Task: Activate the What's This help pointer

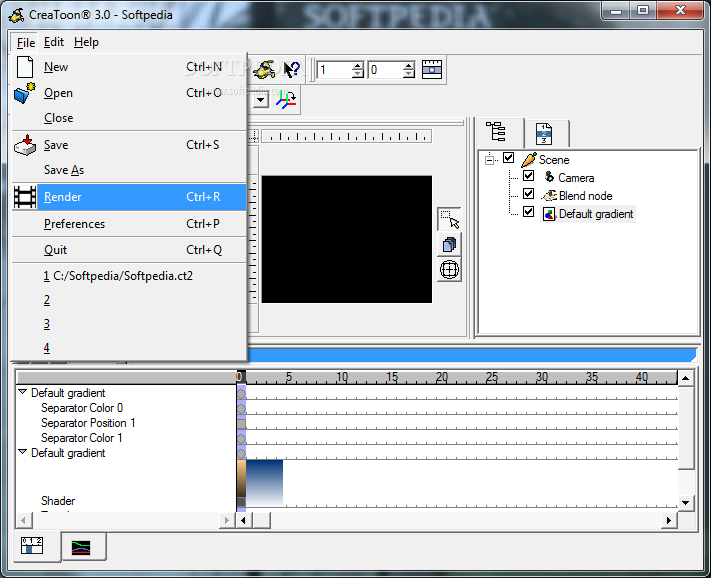Action: [x=291, y=69]
